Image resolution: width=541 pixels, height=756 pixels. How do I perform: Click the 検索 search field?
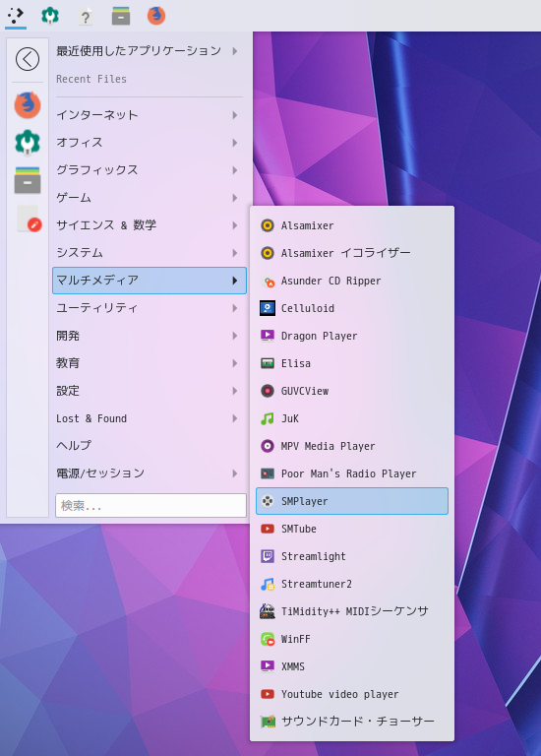[x=150, y=505]
